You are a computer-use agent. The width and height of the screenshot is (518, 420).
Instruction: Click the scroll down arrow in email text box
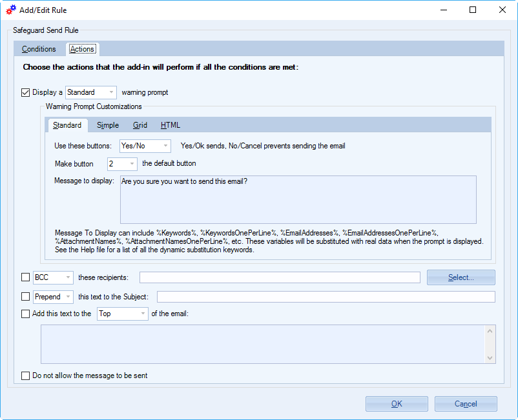tap(490, 358)
